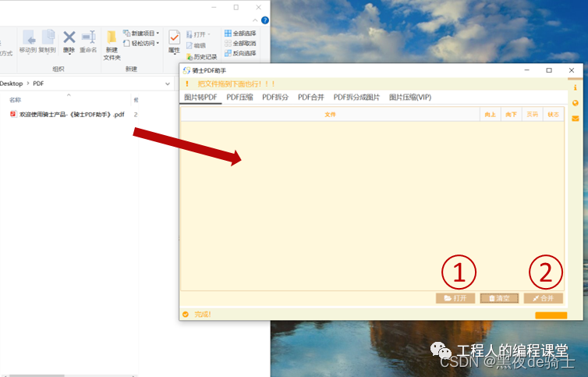Click the envelope mail icon in PDF helper sidebar

(x=576, y=119)
